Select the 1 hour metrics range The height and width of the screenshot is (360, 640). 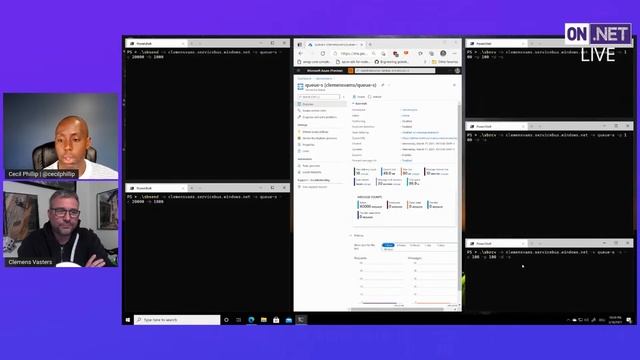coord(388,245)
